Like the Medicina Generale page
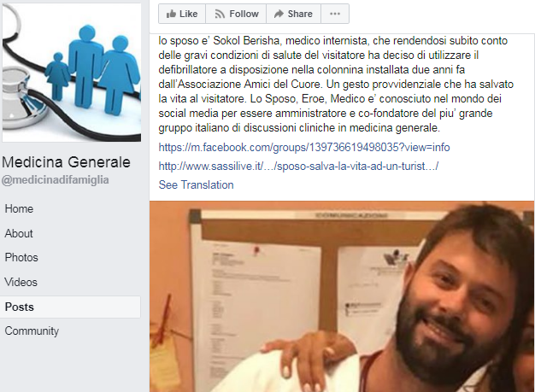This screenshot has width=535, height=392. point(182,14)
